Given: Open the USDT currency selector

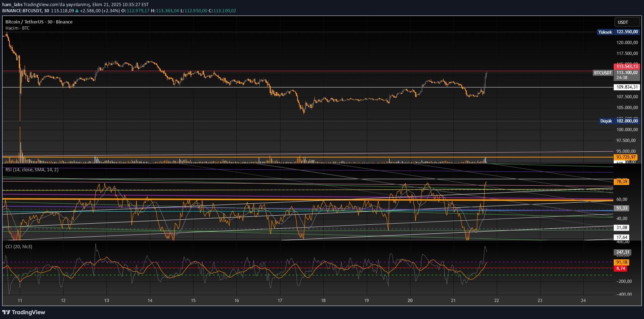Looking at the screenshot, I should pos(627,22).
